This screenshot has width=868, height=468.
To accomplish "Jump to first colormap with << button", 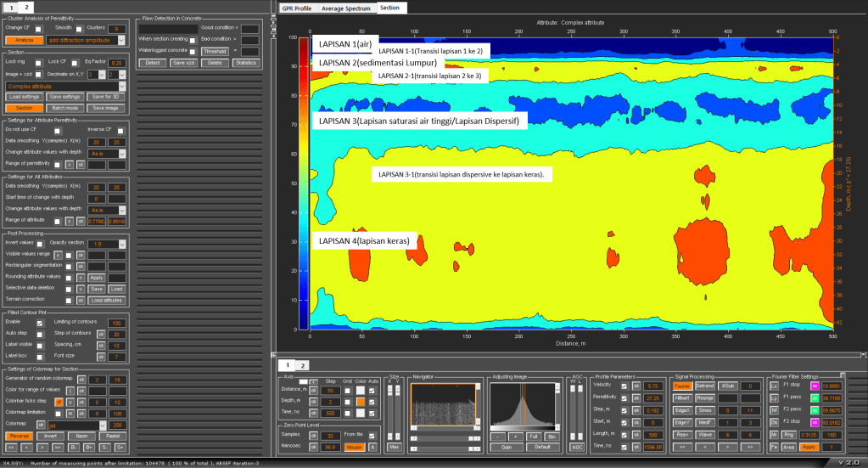I will [12, 446].
